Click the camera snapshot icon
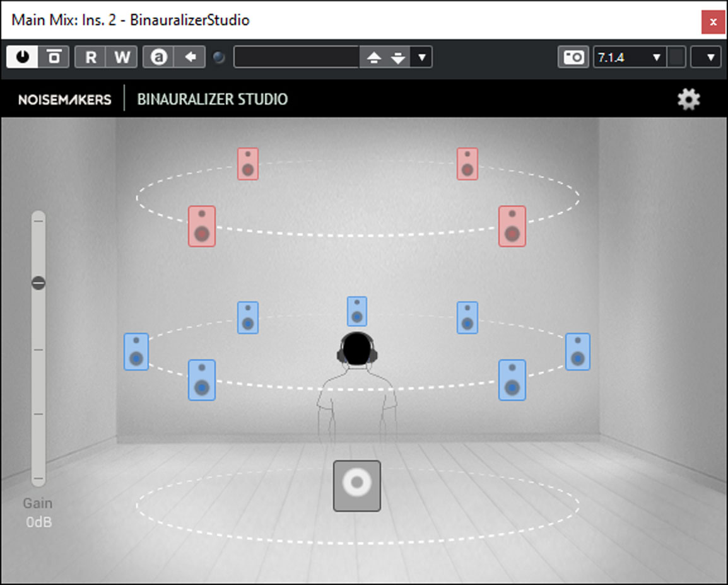 coord(573,57)
